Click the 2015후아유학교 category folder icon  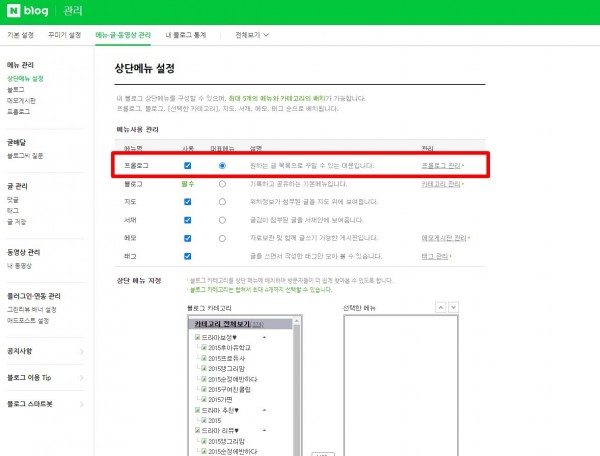[x=203, y=345]
